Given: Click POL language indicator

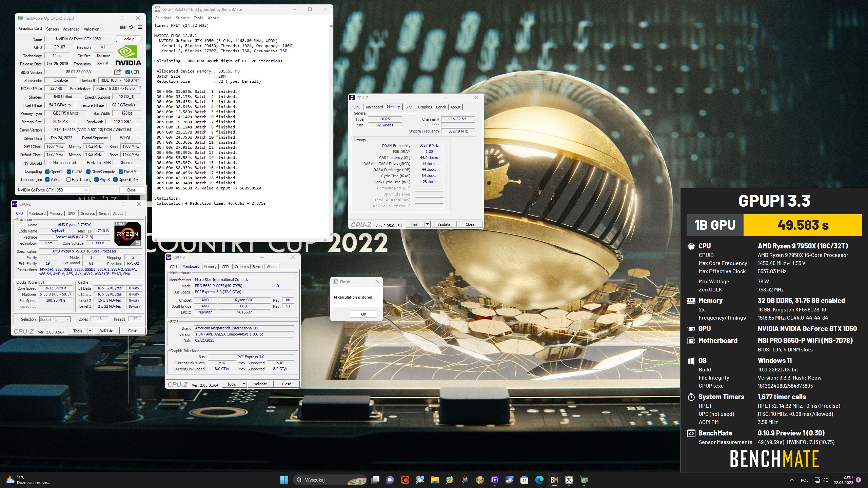Looking at the screenshot, I should coord(805,480).
